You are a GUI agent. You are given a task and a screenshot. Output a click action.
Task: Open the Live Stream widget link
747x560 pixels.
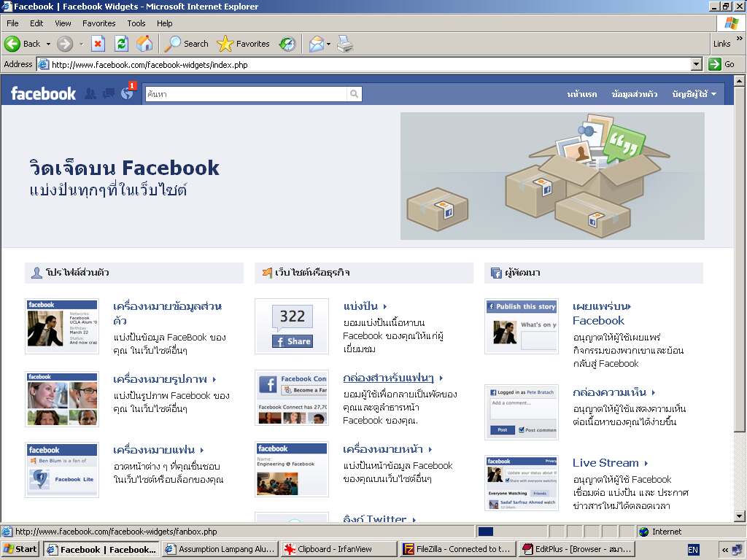(x=605, y=462)
